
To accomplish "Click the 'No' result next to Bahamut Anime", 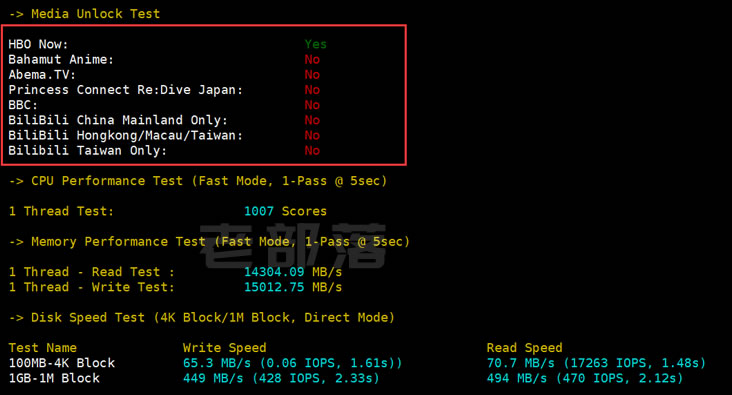I will (x=312, y=60).
